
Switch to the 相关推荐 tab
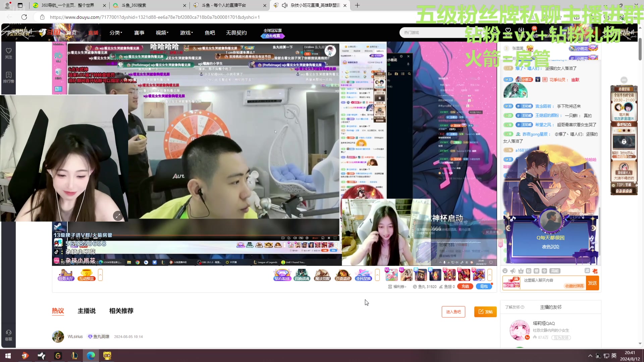click(121, 311)
